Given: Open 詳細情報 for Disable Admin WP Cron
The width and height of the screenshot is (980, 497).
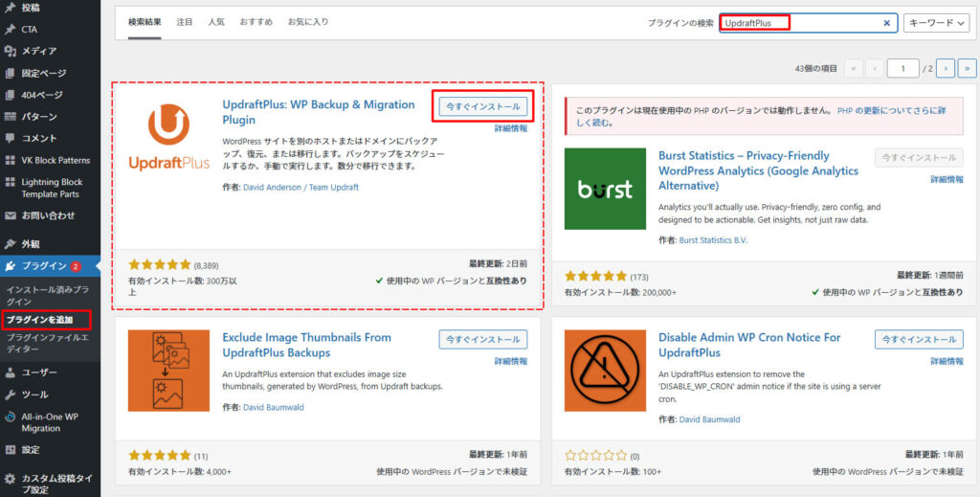Looking at the screenshot, I should (947, 361).
